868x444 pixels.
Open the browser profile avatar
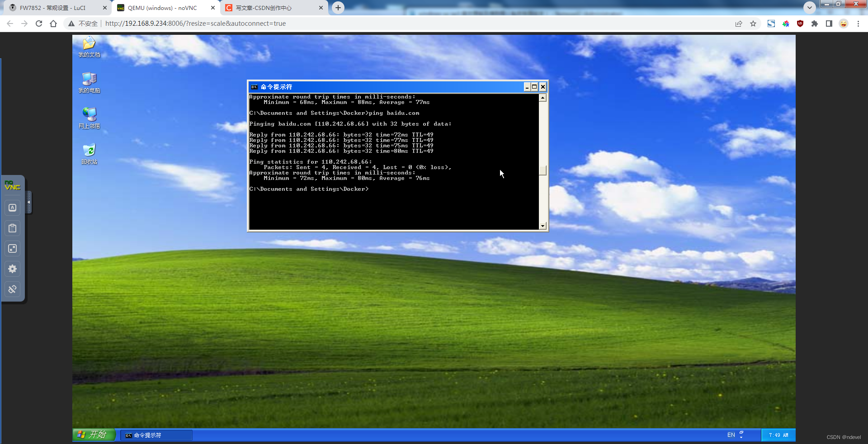(844, 24)
